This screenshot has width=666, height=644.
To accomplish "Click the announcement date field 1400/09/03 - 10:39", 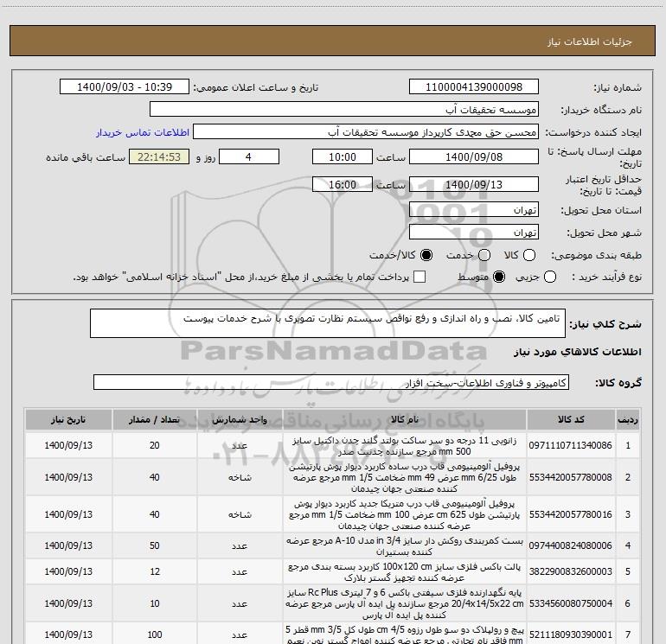I will click(x=125, y=86).
